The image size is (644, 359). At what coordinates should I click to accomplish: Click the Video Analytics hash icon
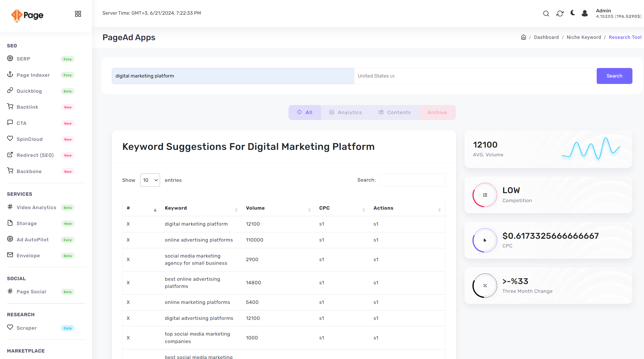(10, 207)
